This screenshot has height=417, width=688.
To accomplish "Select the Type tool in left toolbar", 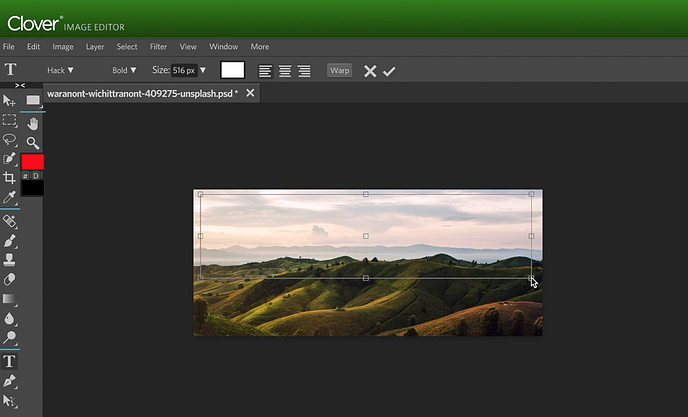I will (x=9, y=361).
